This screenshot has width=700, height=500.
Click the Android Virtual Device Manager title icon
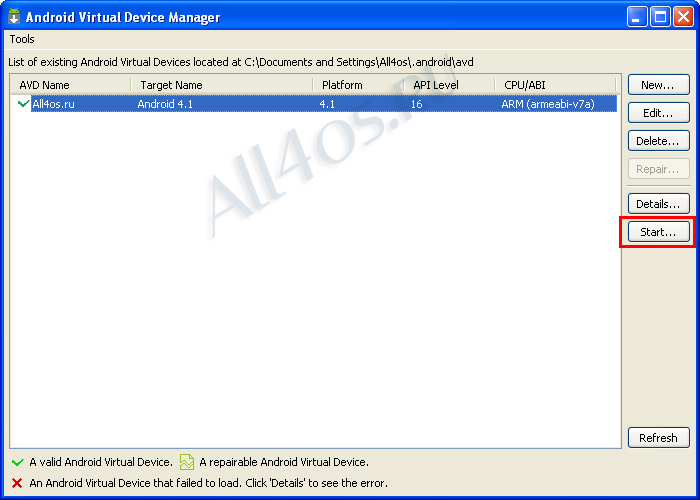point(14,17)
